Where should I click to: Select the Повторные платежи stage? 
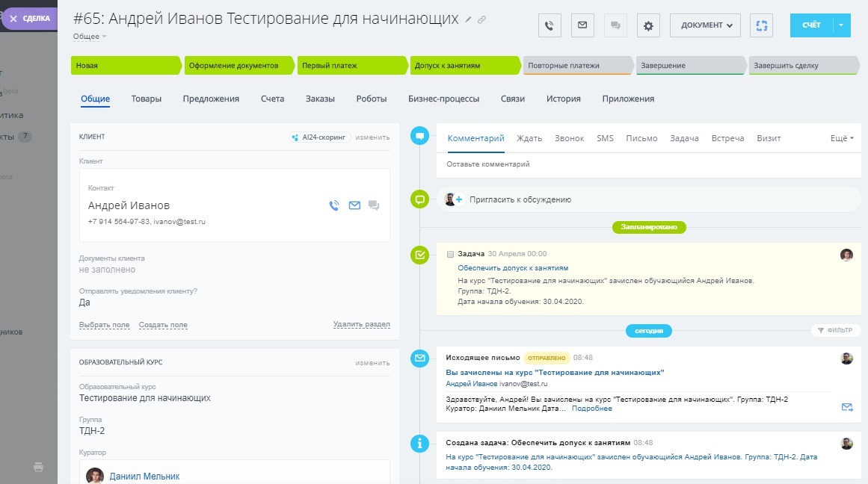click(576, 66)
